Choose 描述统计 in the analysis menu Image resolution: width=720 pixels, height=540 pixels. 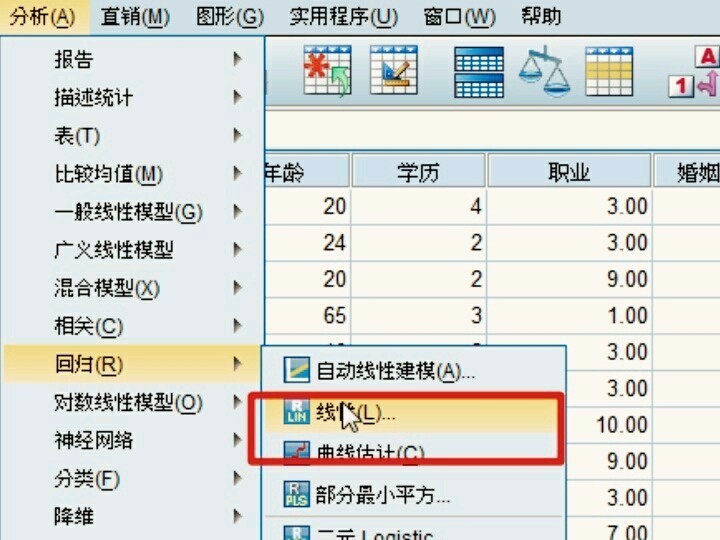coord(132,97)
